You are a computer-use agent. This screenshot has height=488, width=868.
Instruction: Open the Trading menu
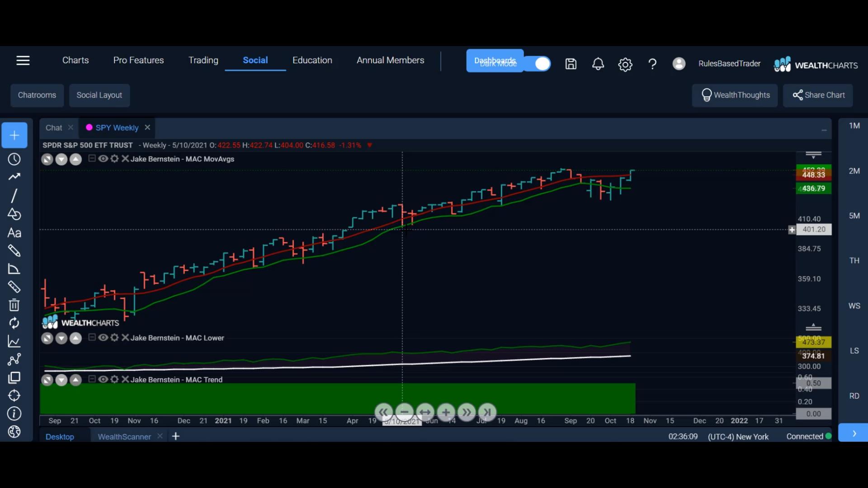203,60
